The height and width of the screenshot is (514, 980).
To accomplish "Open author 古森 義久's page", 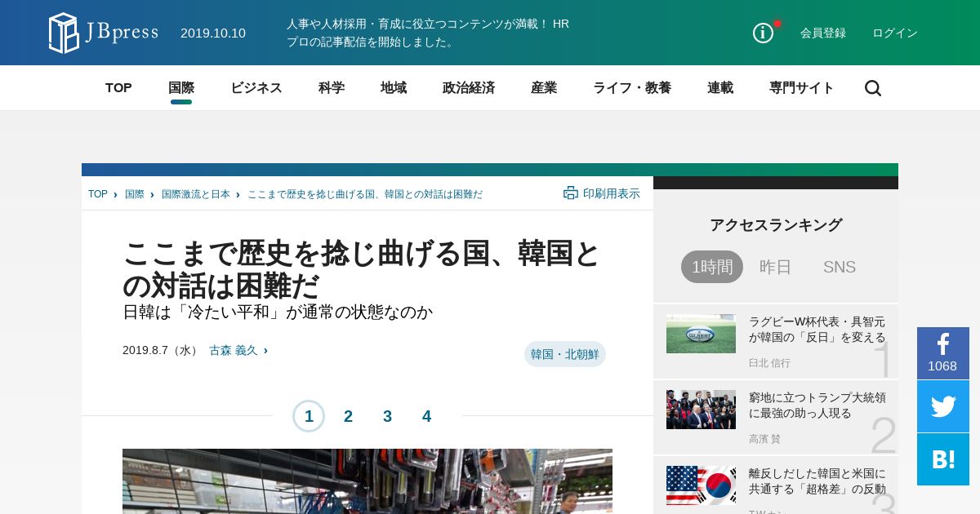I will coord(234,350).
